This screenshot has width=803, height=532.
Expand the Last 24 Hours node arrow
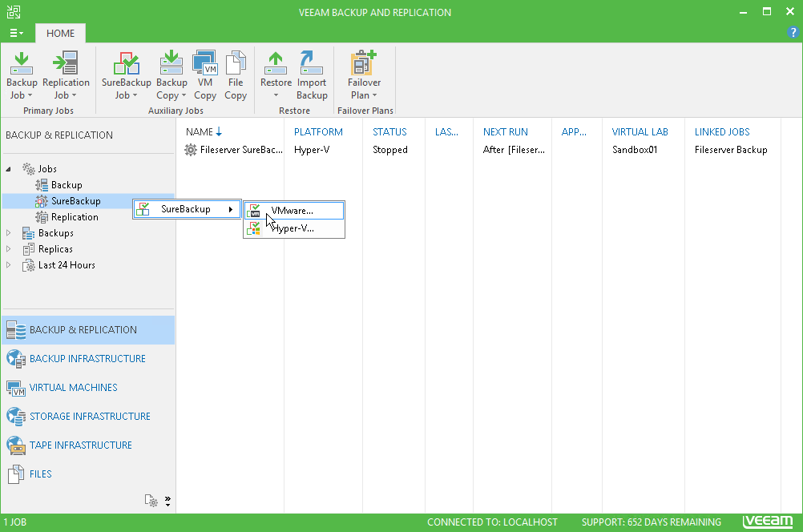[x=8, y=264]
